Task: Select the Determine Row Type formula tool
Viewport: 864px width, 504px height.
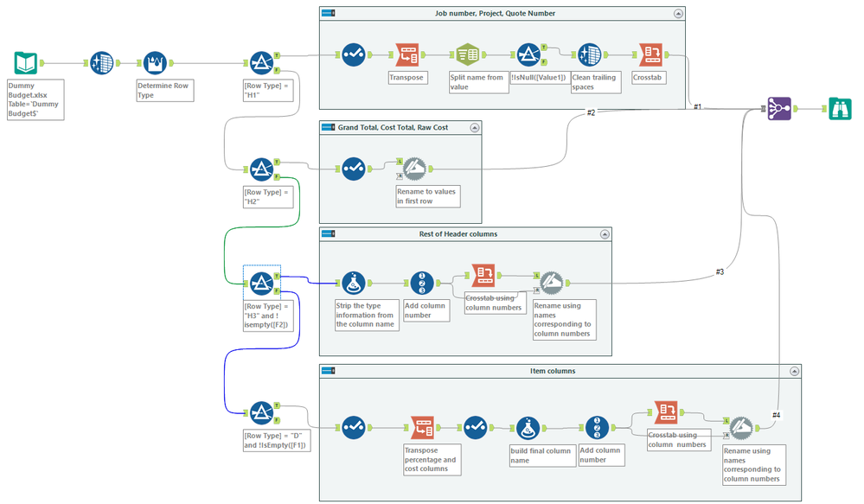Action: tap(155, 63)
